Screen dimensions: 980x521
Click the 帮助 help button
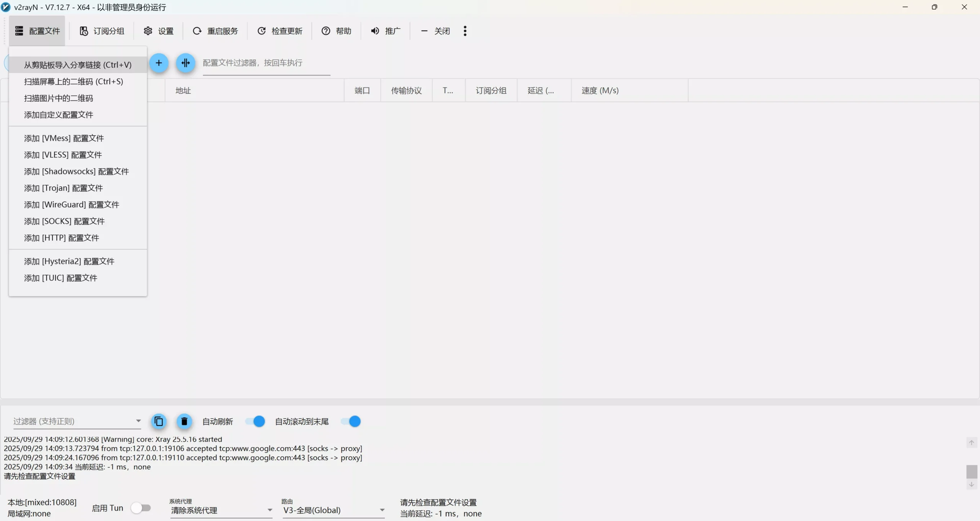tap(336, 31)
